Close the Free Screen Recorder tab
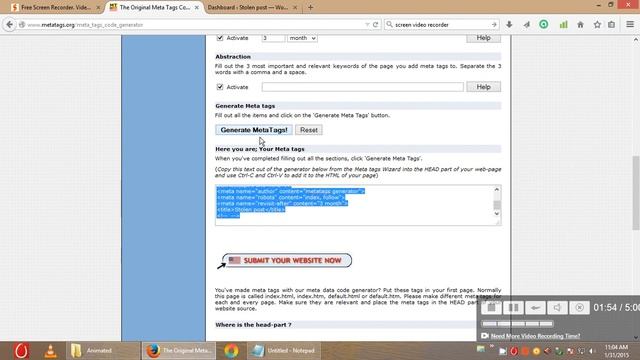 pos(98,7)
